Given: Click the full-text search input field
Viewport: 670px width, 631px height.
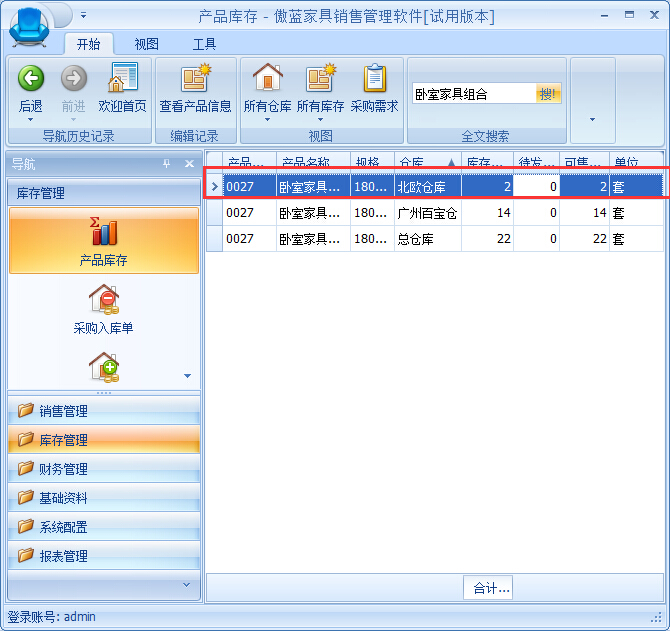Looking at the screenshot, I should (x=474, y=94).
